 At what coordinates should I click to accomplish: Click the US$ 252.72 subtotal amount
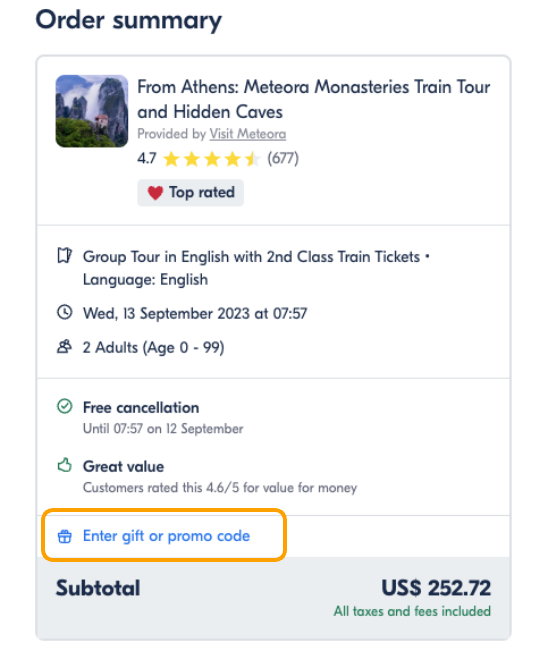(436, 588)
